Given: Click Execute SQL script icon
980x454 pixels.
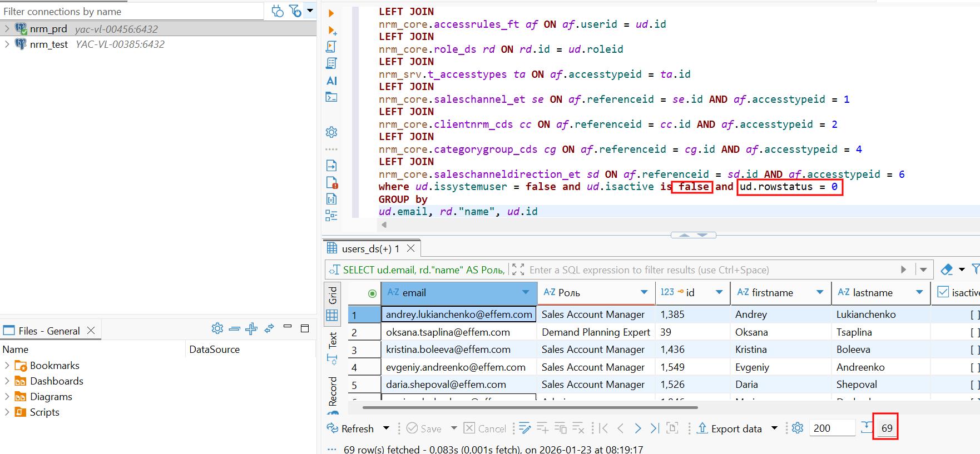Looking at the screenshot, I should [331, 47].
